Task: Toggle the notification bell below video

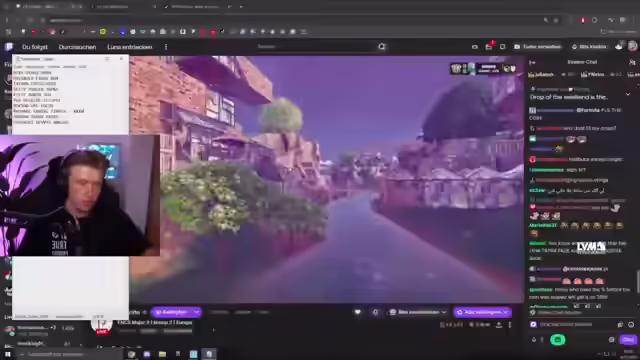Action: (375, 312)
